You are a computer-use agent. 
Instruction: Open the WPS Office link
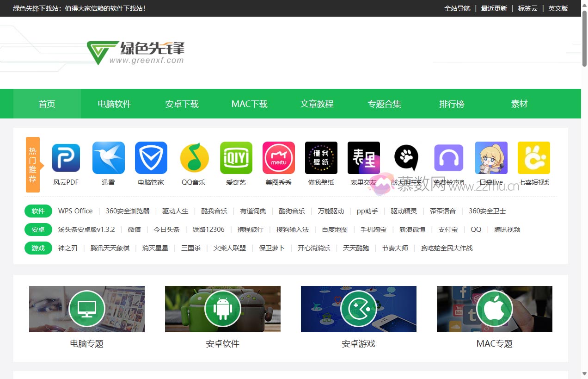pyautogui.click(x=75, y=211)
